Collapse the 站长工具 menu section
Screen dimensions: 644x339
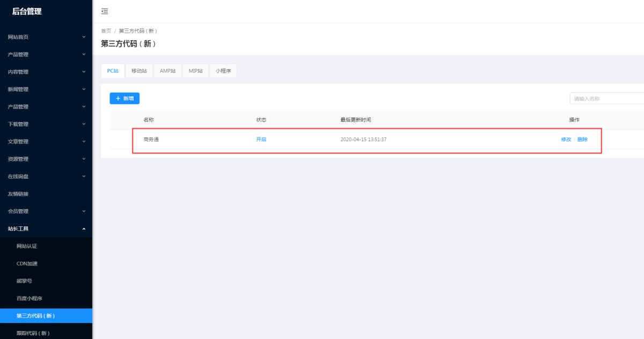pyautogui.click(x=46, y=229)
